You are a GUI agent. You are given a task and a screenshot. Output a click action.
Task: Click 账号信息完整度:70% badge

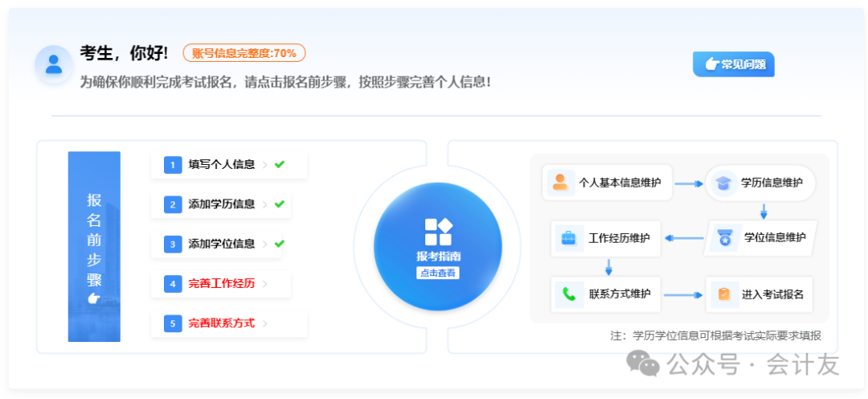click(244, 53)
